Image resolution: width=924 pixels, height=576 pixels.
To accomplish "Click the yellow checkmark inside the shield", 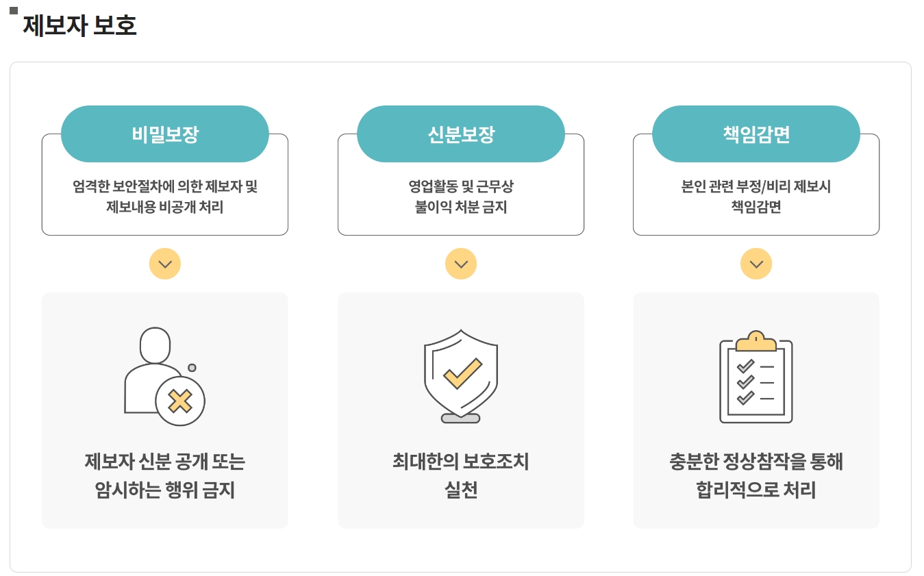I will 463,373.
